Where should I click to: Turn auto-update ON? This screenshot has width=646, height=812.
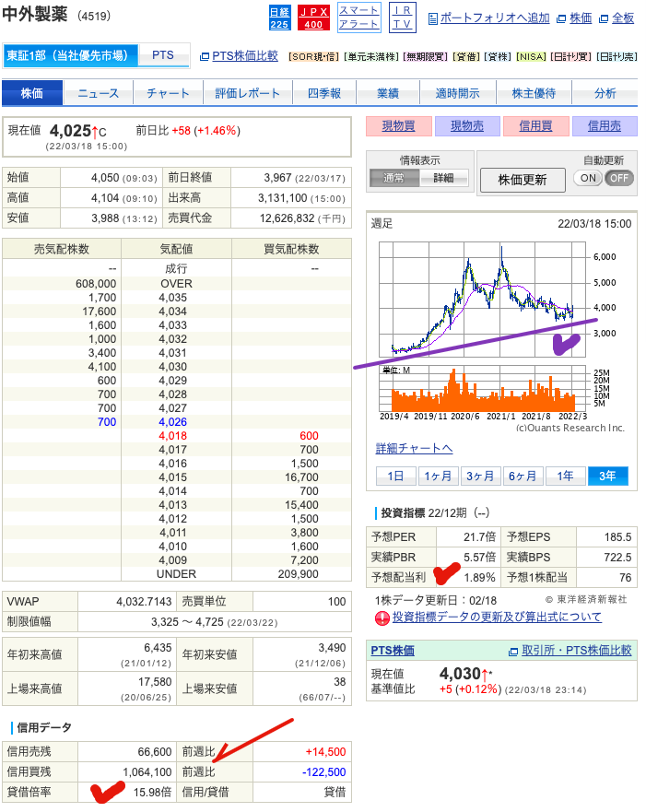point(588,178)
